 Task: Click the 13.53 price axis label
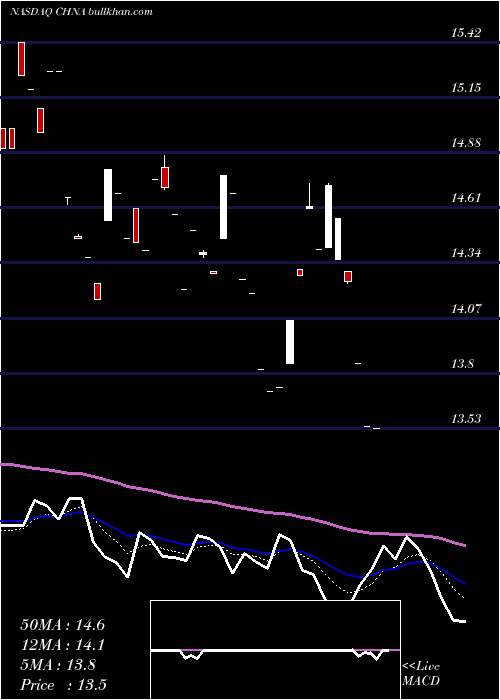click(466, 419)
